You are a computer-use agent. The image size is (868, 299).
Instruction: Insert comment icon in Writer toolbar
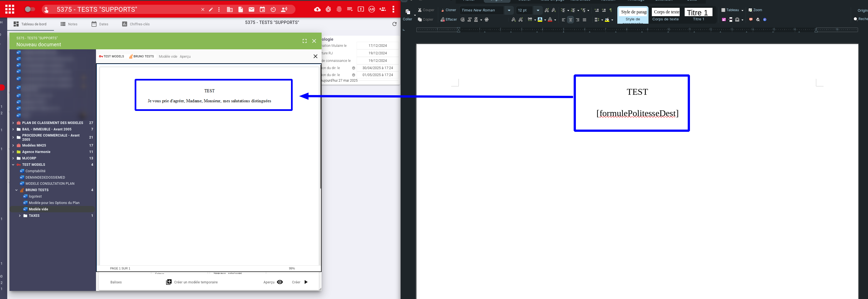[751, 20]
